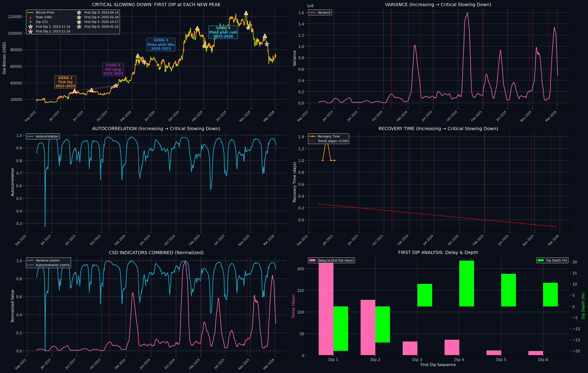Click the First Dip 3: 2024-04-14 legend entry
588x373 pixels.
[101, 13]
